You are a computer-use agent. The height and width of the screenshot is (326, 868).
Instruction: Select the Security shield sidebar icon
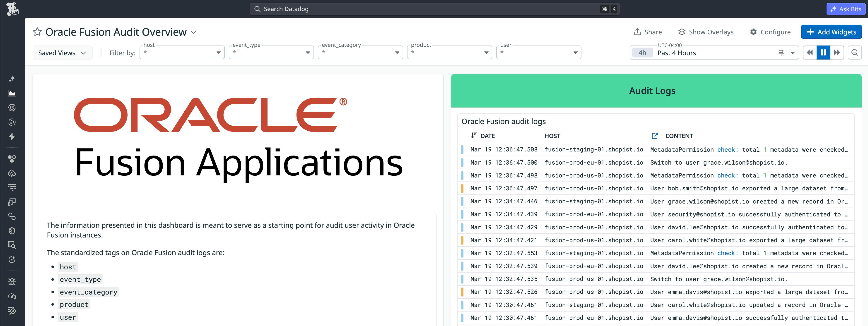(12, 230)
